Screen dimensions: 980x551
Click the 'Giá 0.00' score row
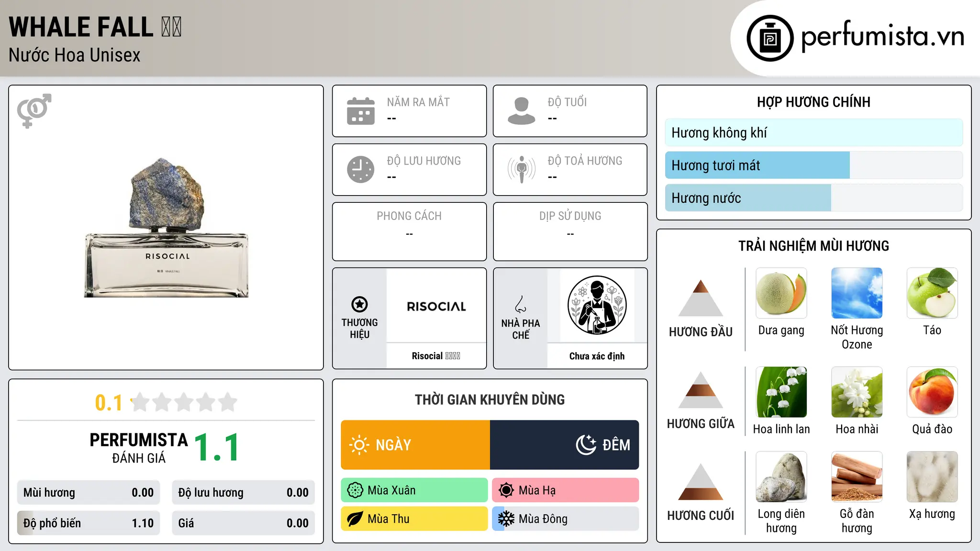(x=244, y=523)
